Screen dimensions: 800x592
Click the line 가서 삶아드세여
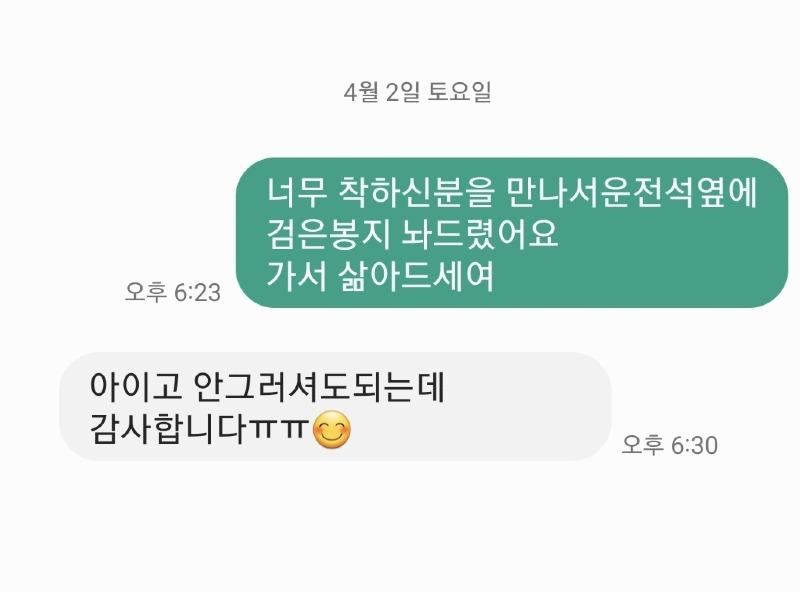(381, 276)
